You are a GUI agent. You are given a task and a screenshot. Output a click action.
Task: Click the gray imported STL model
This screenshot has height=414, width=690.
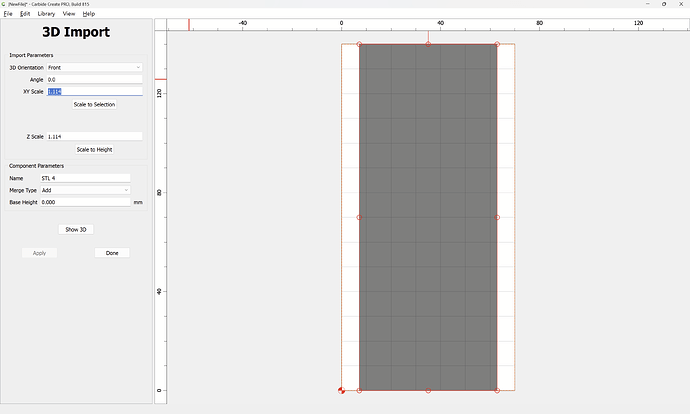click(428, 217)
